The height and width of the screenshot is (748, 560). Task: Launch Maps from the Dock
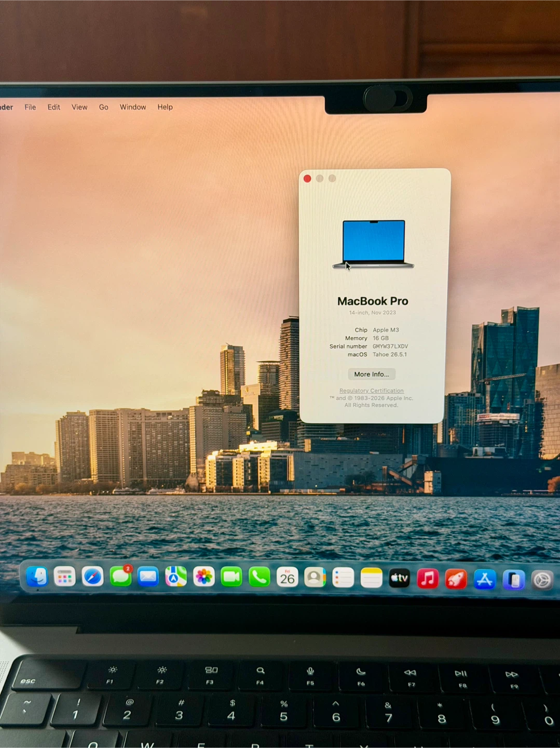176,578
